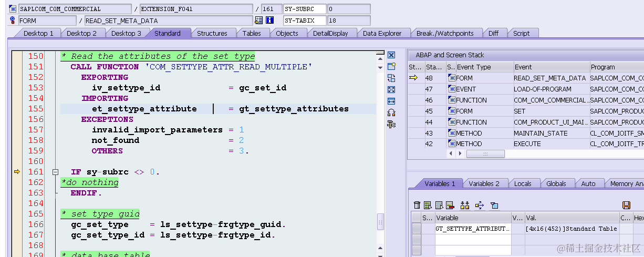Click the trash icon in Variables toolbar
This screenshot has height=257, width=644.
coord(417,205)
